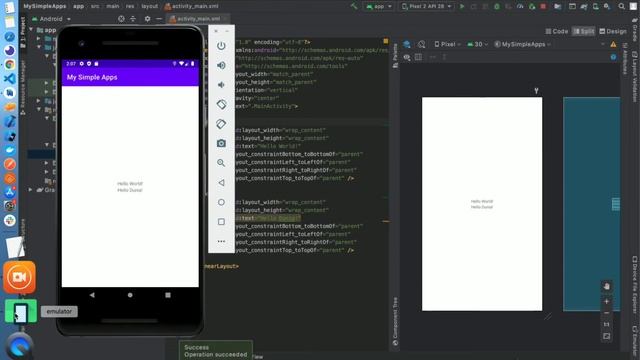
Task: Click the MySimpleApps breadcrumb
Action: (x=45, y=6)
